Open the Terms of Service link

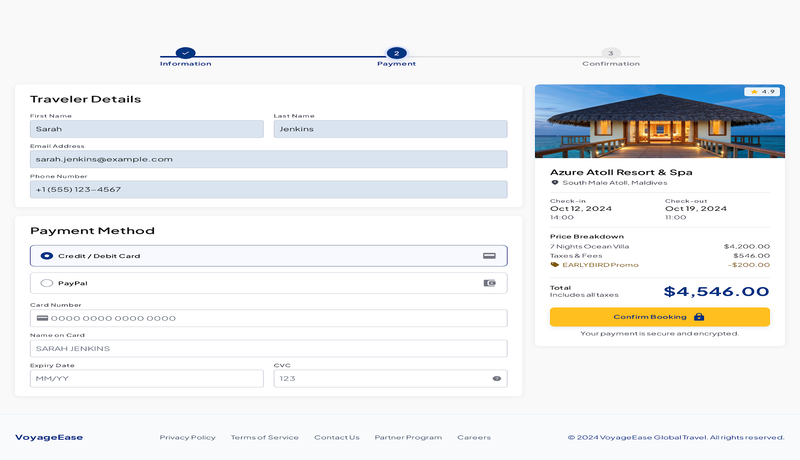point(264,438)
